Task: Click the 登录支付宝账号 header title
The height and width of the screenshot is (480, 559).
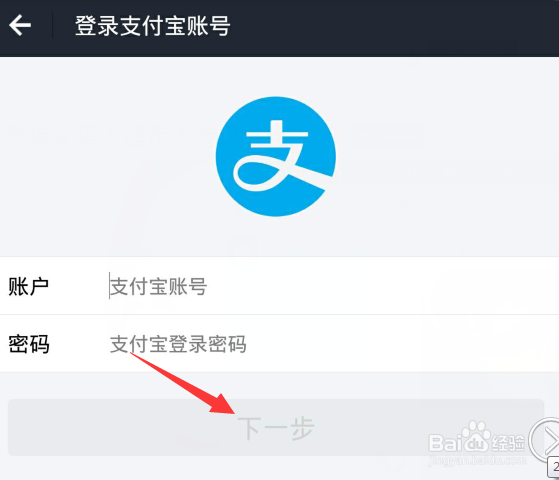Action: (153, 26)
